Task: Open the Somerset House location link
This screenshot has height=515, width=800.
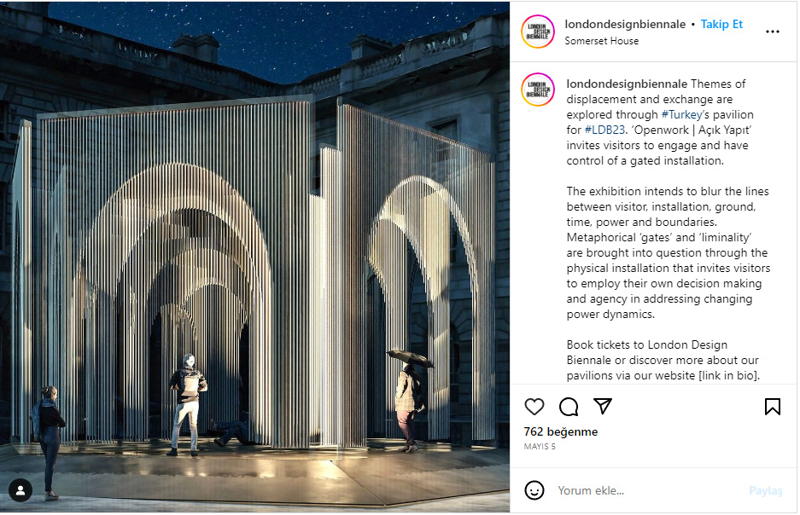Action: pos(601,41)
